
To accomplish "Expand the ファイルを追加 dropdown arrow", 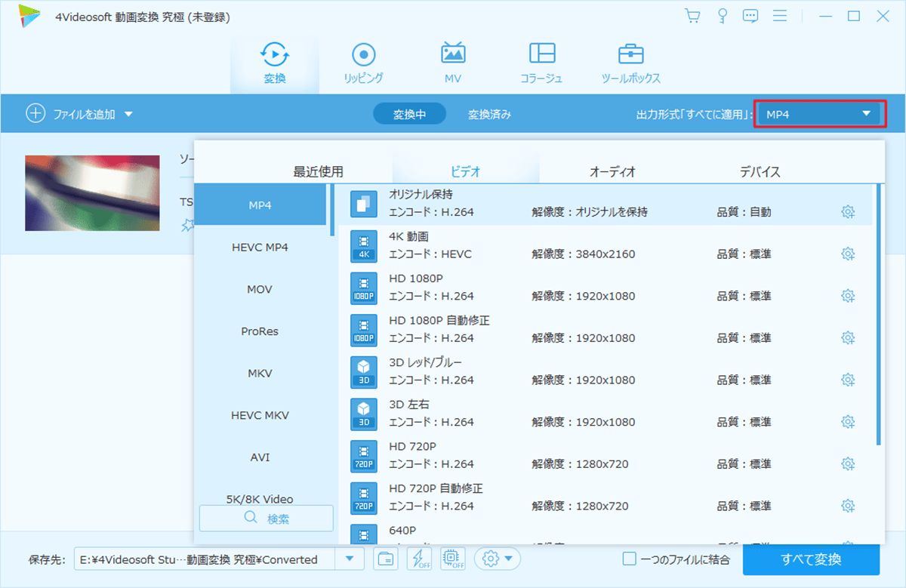I will pos(130,112).
